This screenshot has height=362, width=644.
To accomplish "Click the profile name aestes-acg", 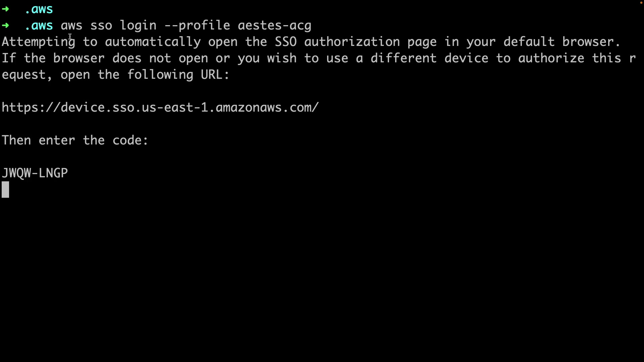I will tap(274, 25).
